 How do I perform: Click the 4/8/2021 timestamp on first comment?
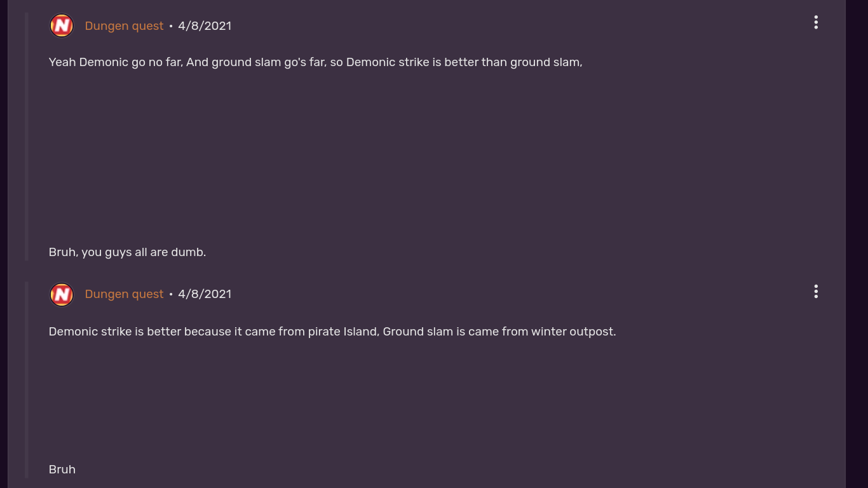click(x=204, y=26)
